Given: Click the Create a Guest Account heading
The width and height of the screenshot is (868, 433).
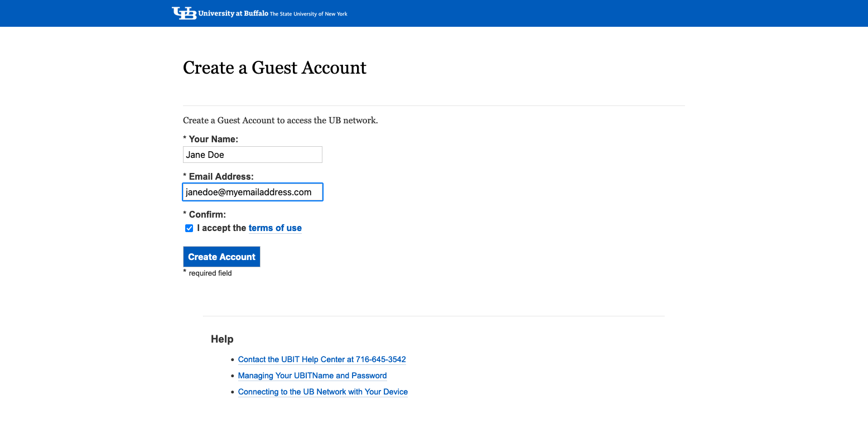Looking at the screenshot, I should click(274, 68).
